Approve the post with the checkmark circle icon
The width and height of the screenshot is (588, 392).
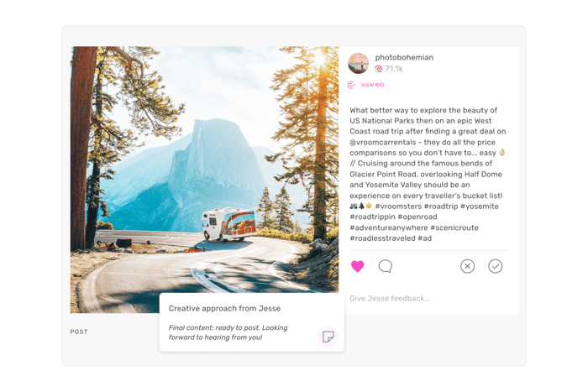(x=495, y=266)
